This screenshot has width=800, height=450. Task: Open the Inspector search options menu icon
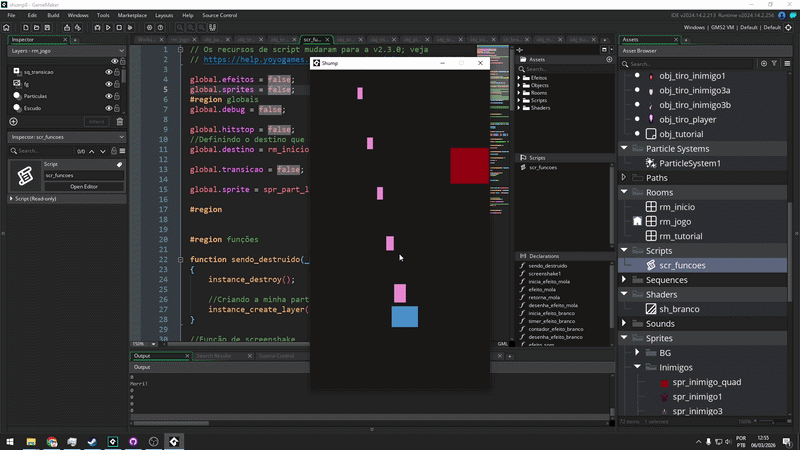122,151
